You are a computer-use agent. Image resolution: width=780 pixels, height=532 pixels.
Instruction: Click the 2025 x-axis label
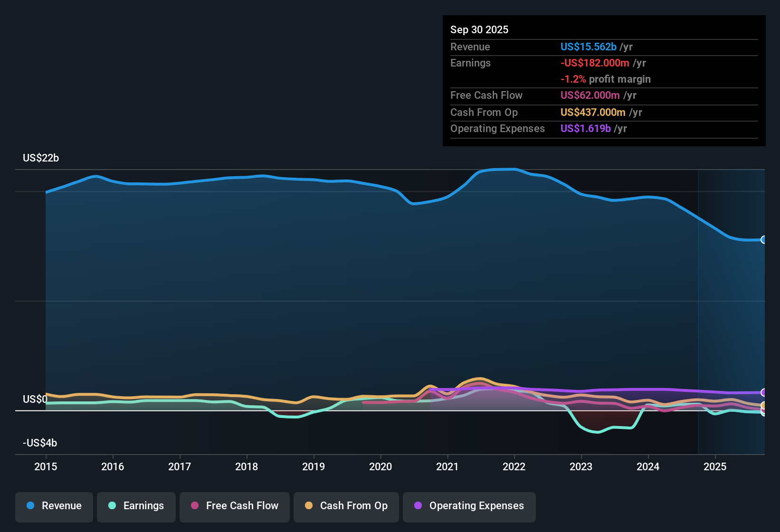[715, 466]
